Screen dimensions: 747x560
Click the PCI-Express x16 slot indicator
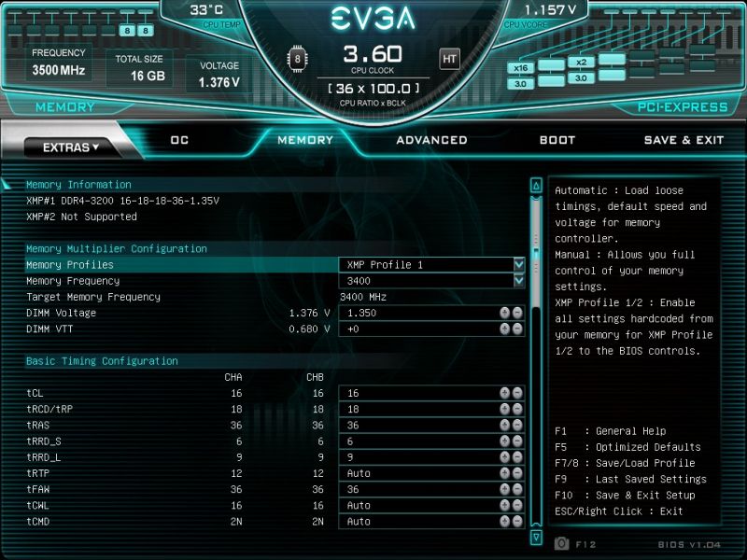[x=520, y=67]
